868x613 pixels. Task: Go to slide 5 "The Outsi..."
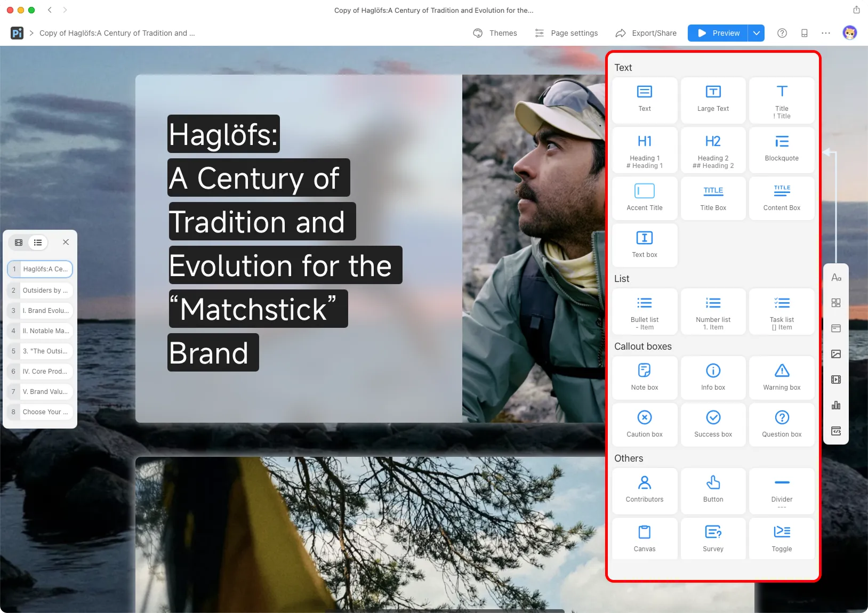click(40, 351)
